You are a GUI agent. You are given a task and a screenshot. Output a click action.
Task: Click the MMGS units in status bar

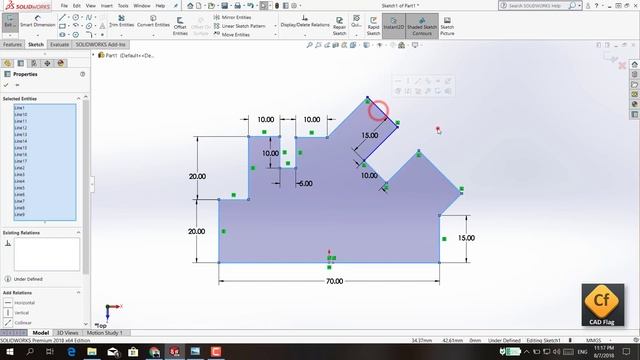[593, 340]
